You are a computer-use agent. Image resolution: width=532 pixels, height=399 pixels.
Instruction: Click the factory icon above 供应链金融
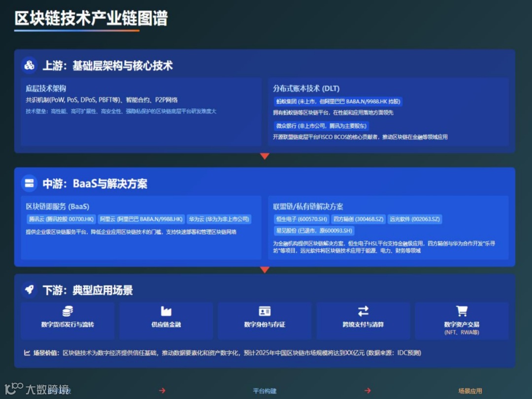coord(166,311)
